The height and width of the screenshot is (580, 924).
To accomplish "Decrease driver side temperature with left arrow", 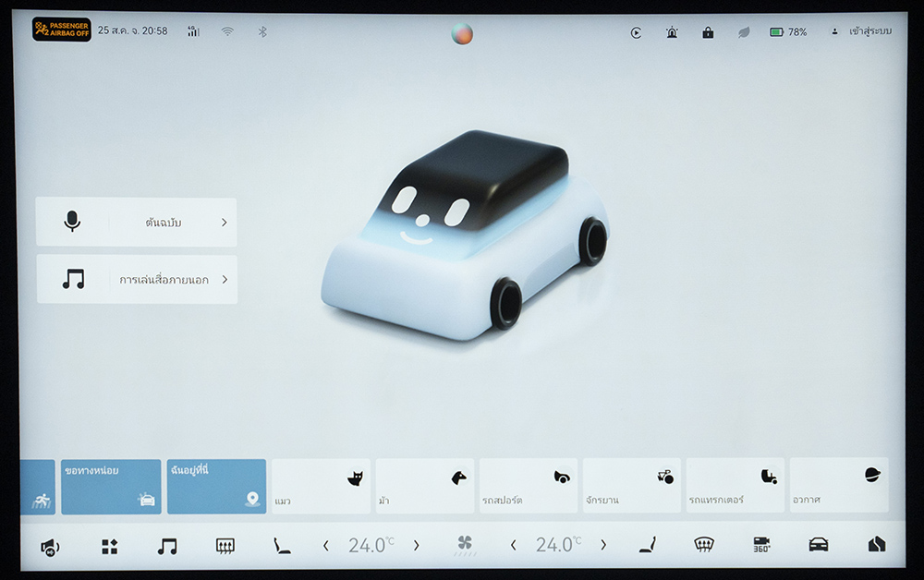I will (x=325, y=546).
